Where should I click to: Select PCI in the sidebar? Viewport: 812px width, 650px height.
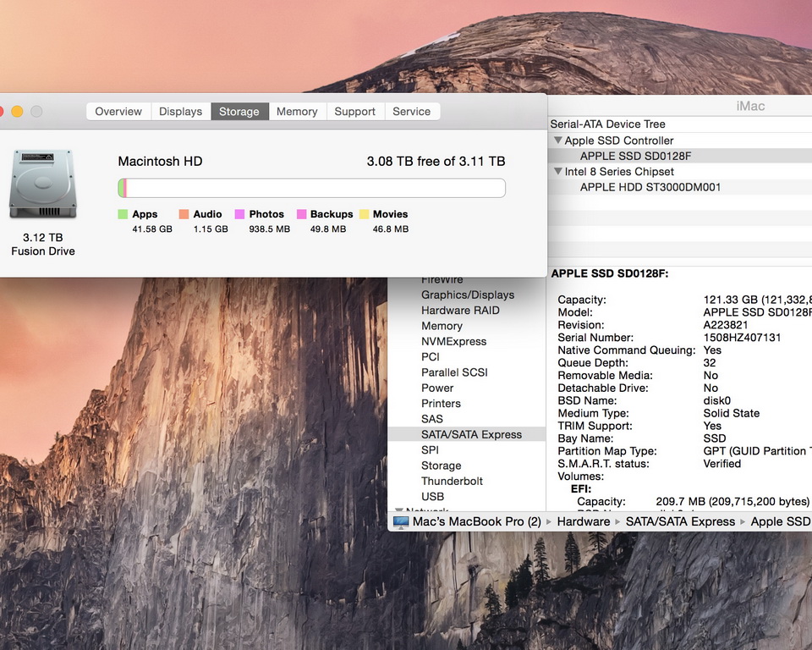431,357
